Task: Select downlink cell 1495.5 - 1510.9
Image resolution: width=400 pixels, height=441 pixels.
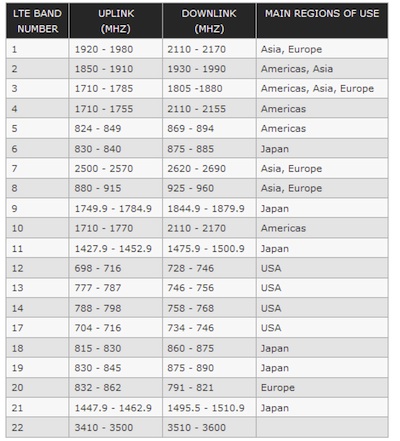Action: coord(209,408)
